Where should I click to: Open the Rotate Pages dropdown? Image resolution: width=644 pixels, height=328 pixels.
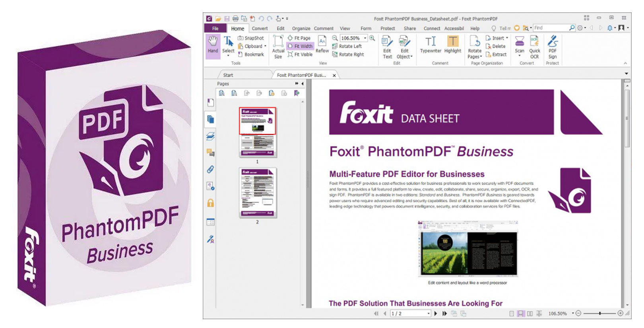click(481, 57)
